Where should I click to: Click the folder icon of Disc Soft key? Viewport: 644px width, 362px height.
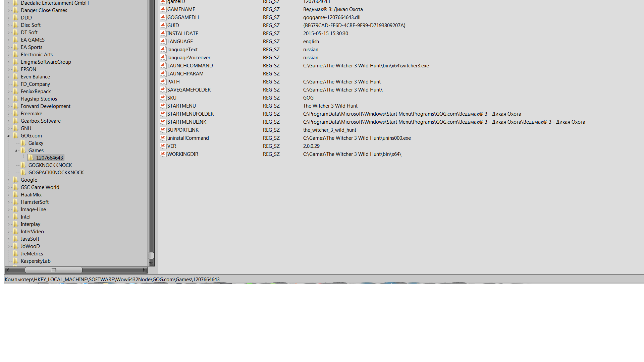pyautogui.click(x=15, y=25)
